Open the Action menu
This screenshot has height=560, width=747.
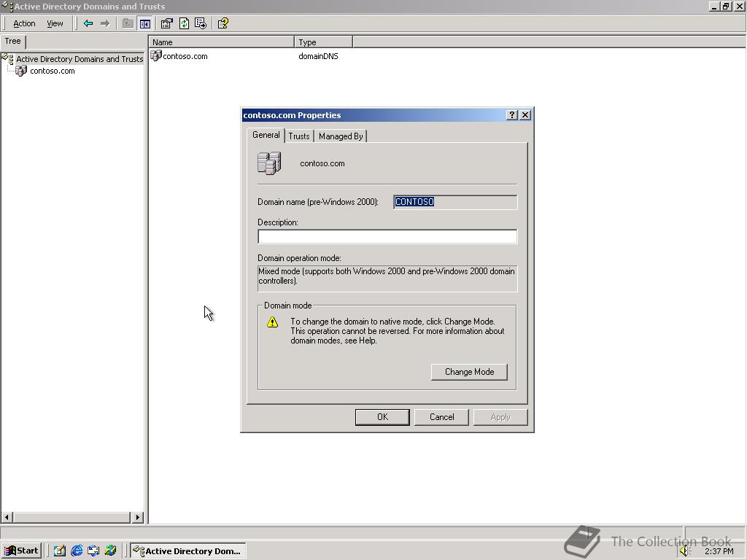pyautogui.click(x=24, y=23)
